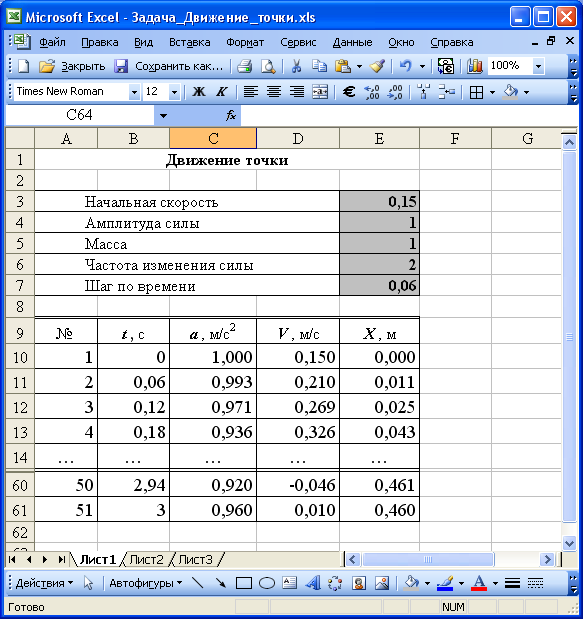This screenshot has width=583, height=619.
Task: Toggle Bold (Ж) formatting
Action: tap(199, 92)
